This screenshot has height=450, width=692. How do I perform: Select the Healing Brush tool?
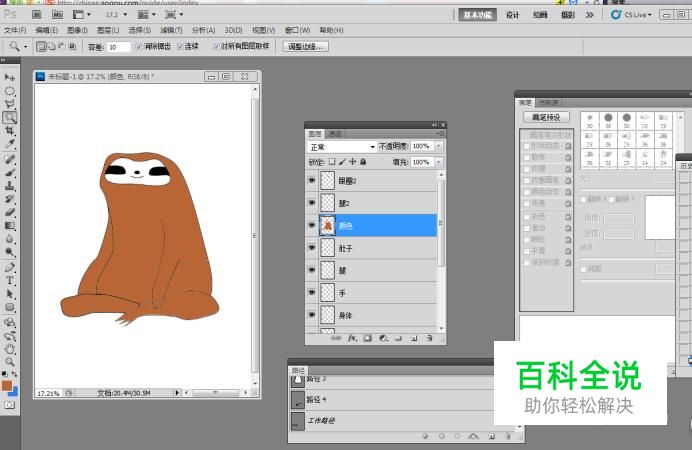[x=10, y=159]
